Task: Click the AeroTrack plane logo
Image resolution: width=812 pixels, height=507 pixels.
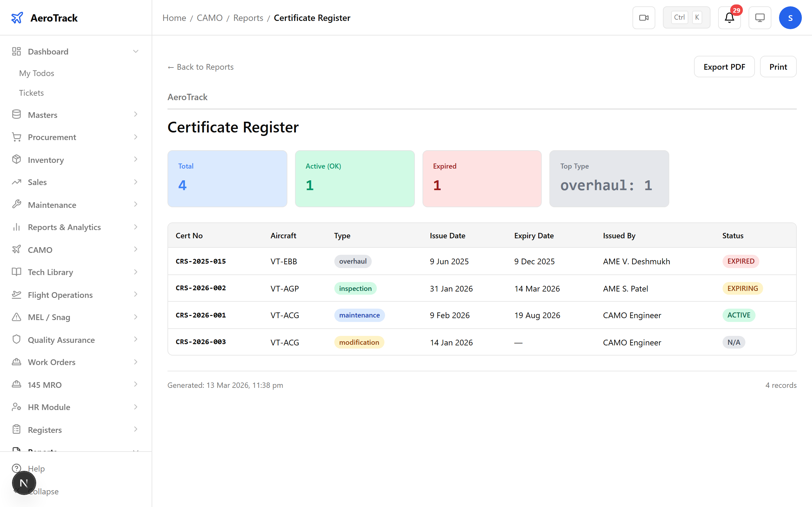Action: [x=17, y=17]
